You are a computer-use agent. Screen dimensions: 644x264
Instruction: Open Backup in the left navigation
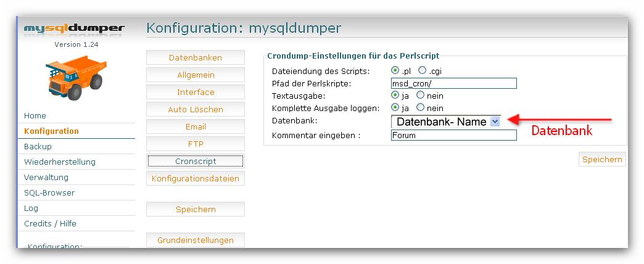pos(38,147)
